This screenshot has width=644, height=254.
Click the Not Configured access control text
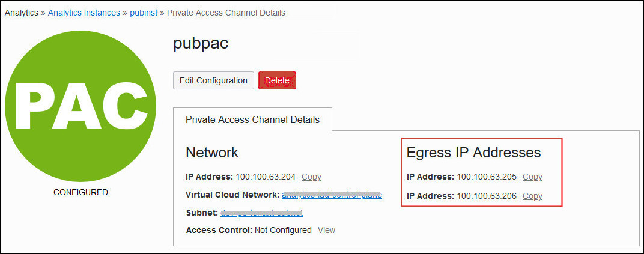coord(283,230)
